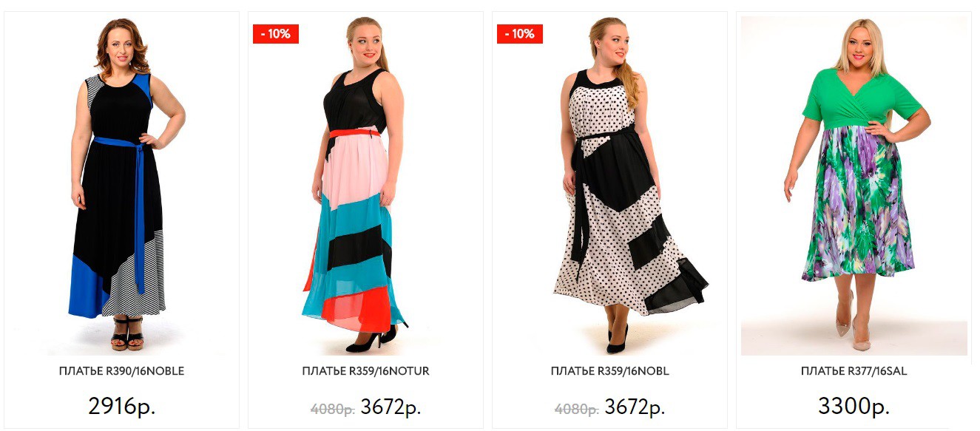Click the 3672р. price under R359/16NOBL
Image resolution: width=980 pixels, height=431 pixels.
pyautogui.click(x=635, y=407)
